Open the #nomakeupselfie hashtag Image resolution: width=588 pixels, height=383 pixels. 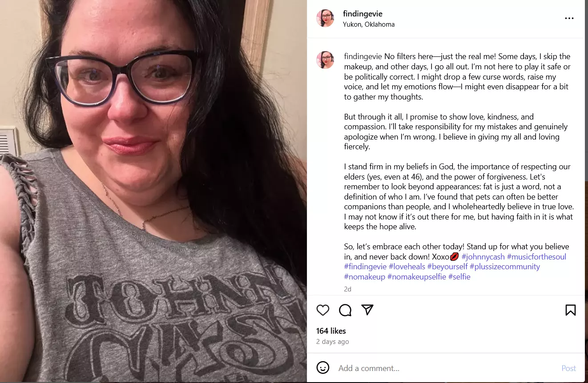(417, 277)
